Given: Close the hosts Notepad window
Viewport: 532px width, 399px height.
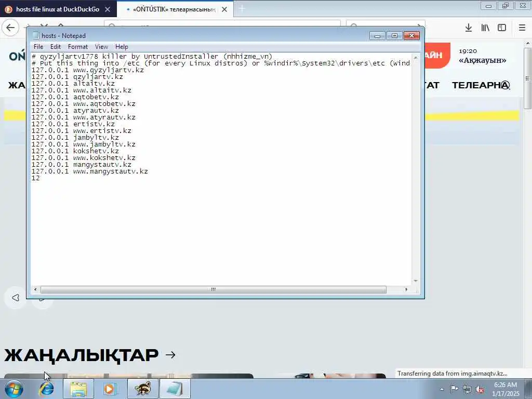Looking at the screenshot, I should [411, 36].
